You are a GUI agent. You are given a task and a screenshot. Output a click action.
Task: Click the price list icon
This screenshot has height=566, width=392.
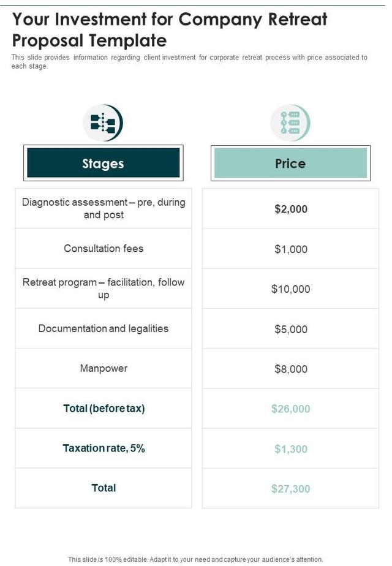[290, 123]
